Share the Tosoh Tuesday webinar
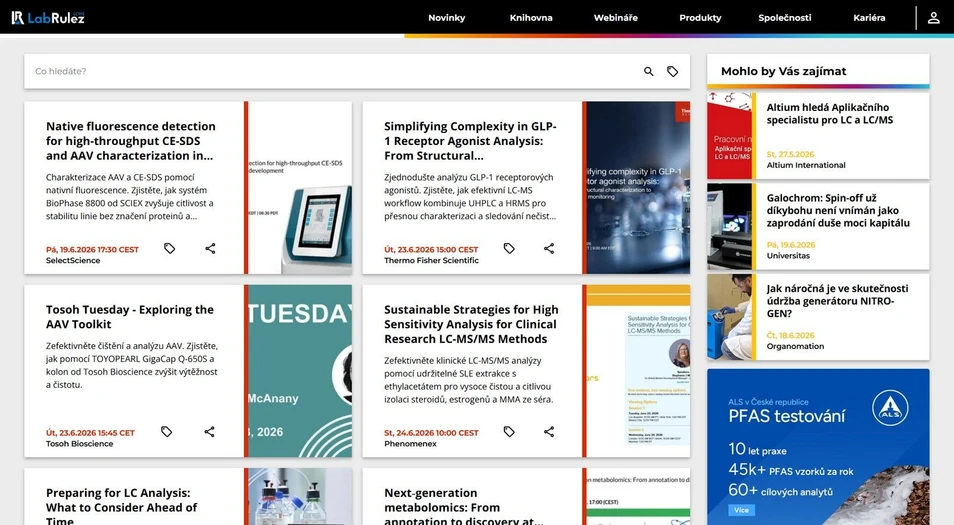Screen dimensions: 954x525 209,431
